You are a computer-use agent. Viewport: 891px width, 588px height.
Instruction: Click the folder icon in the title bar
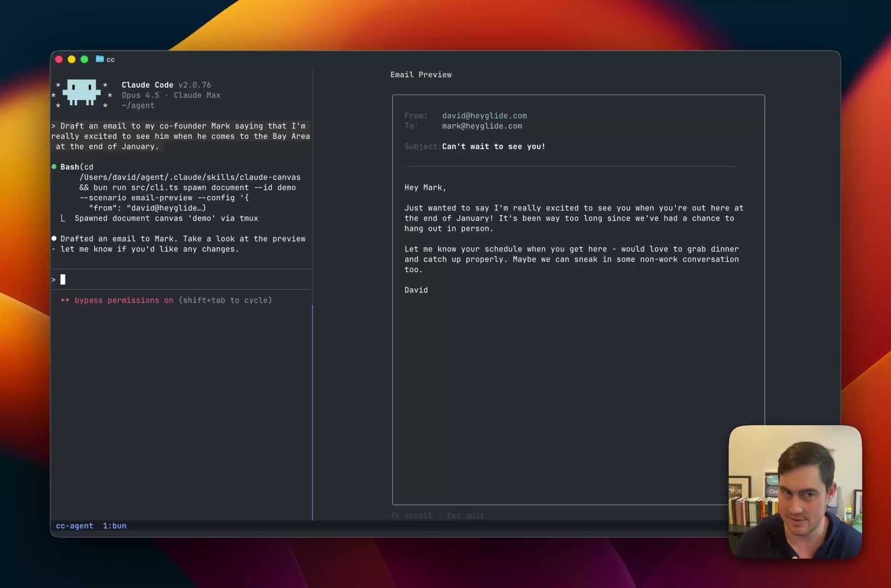coord(99,59)
